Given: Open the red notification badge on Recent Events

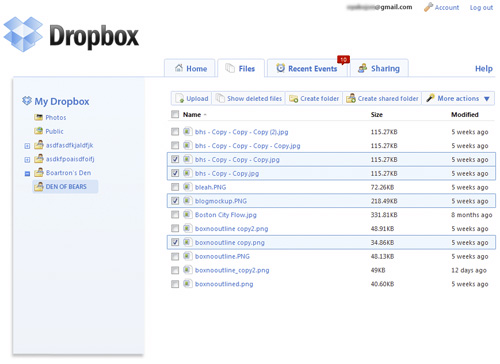Looking at the screenshot, I should (x=343, y=59).
